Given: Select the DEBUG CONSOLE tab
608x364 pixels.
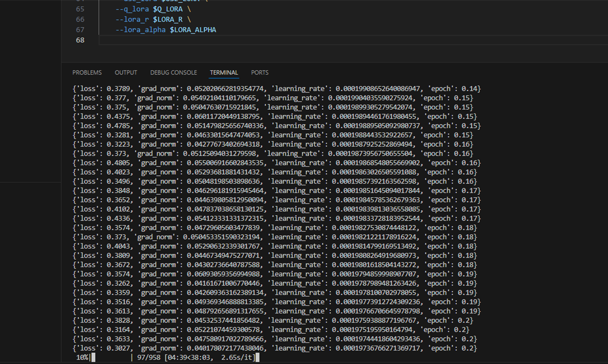Looking at the screenshot, I should tap(173, 73).
